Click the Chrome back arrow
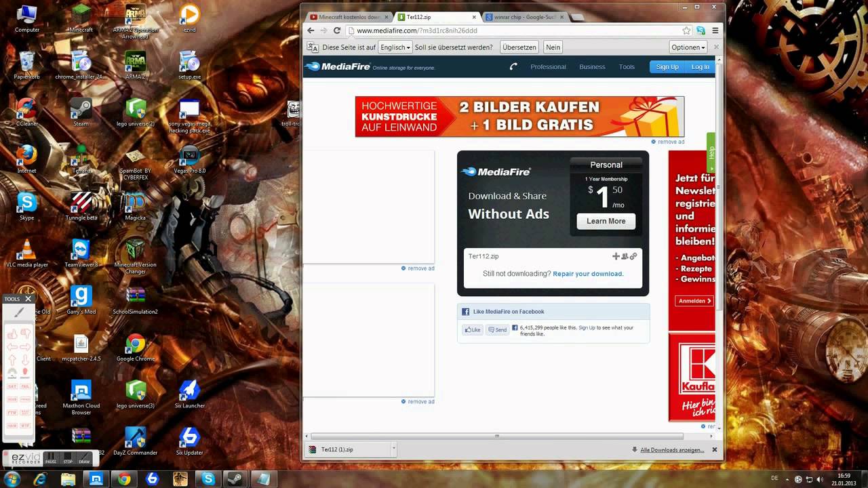 click(x=311, y=30)
